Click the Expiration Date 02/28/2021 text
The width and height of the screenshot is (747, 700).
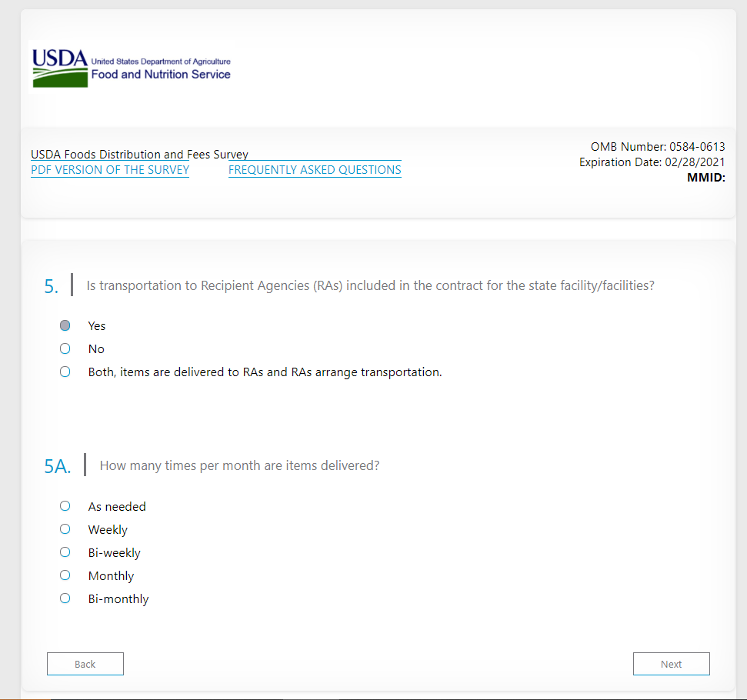point(652,162)
